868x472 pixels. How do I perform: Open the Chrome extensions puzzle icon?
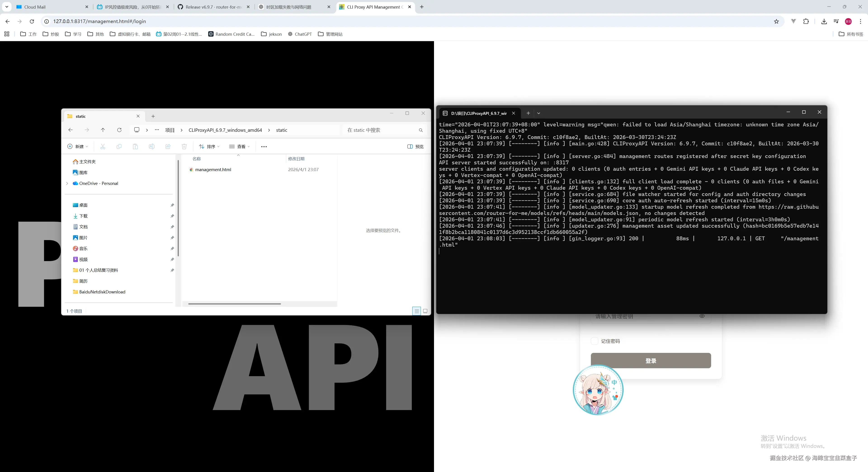pyautogui.click(x=806, y=21)
